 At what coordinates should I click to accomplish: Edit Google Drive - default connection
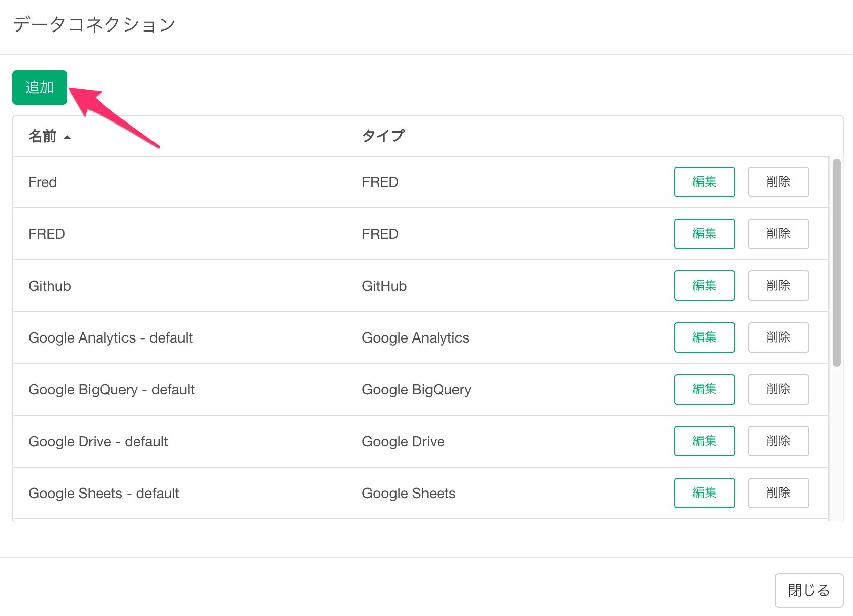pos(704,441)
